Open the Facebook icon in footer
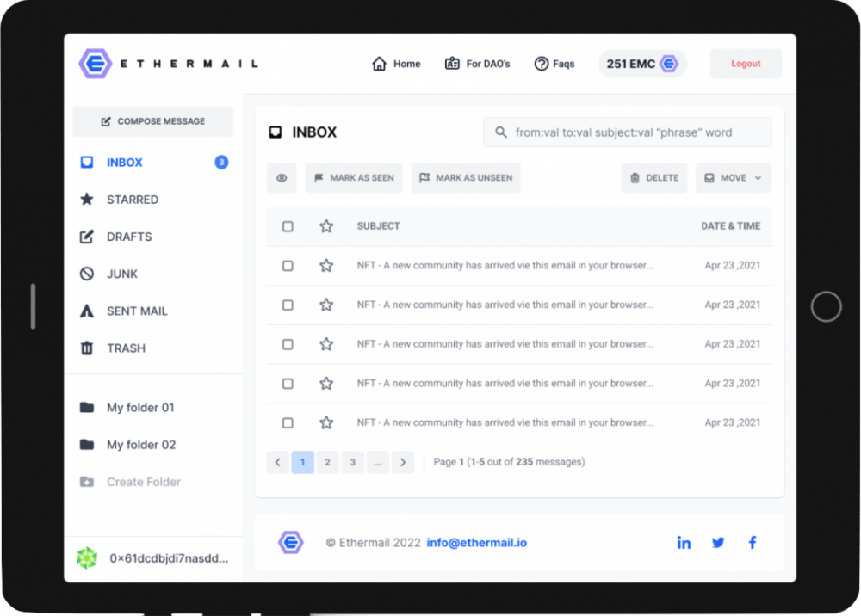This screenshot has height=616, width=861. tap(753, 543)
